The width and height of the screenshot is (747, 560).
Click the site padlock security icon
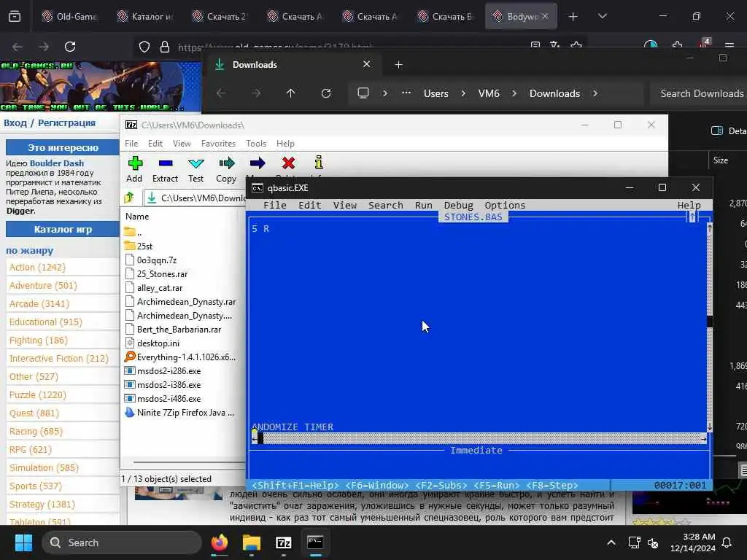point(165,47)
